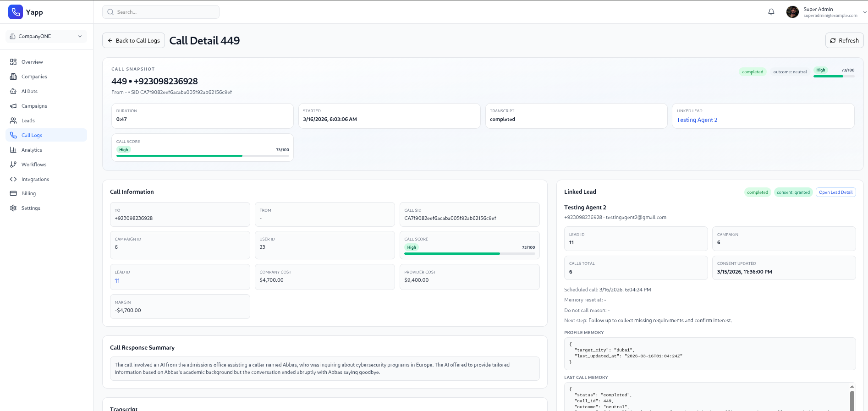This screenshot has width=868, height=411.
Task: Click the notification bell icon
Action: (x=771, y=12)
